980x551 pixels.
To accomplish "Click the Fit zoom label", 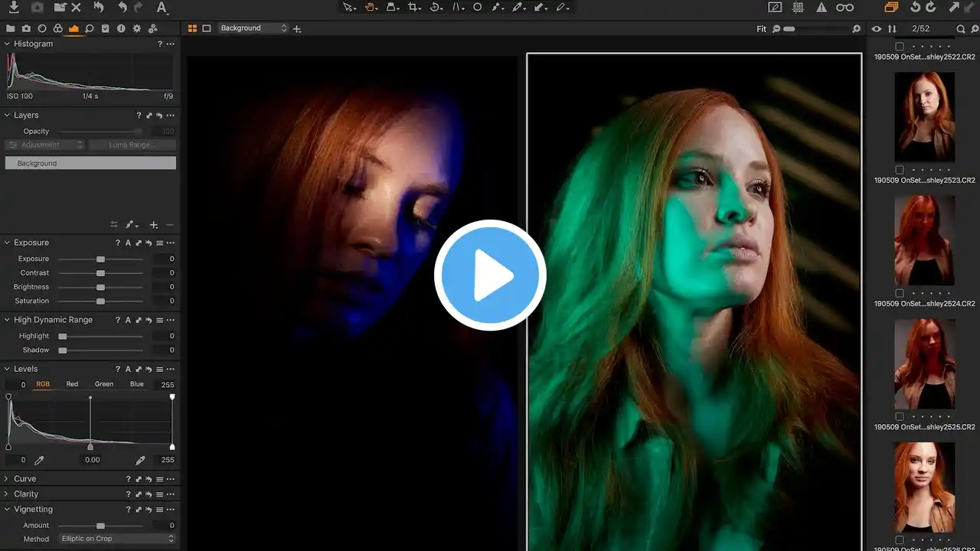I will tap(761, 29).
